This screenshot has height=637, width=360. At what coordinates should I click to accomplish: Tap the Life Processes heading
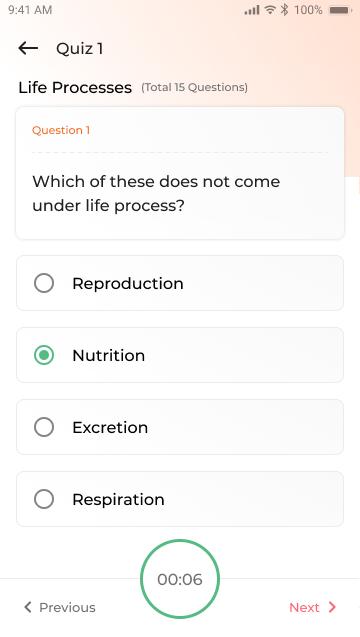pos(75,87)
